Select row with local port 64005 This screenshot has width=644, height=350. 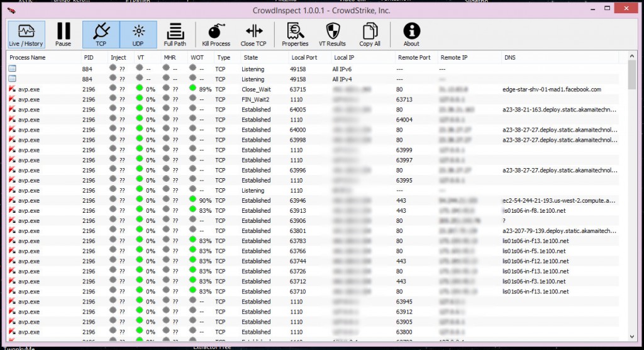[313, 110]
